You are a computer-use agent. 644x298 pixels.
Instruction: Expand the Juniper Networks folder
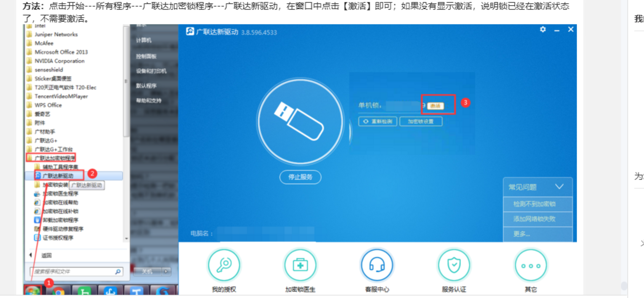click(x=52, y=34)
